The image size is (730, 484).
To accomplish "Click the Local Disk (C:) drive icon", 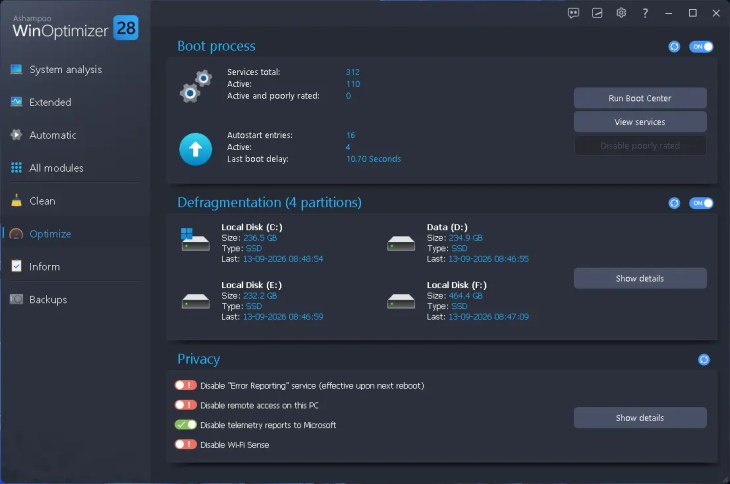I will [x=195, y=240].
